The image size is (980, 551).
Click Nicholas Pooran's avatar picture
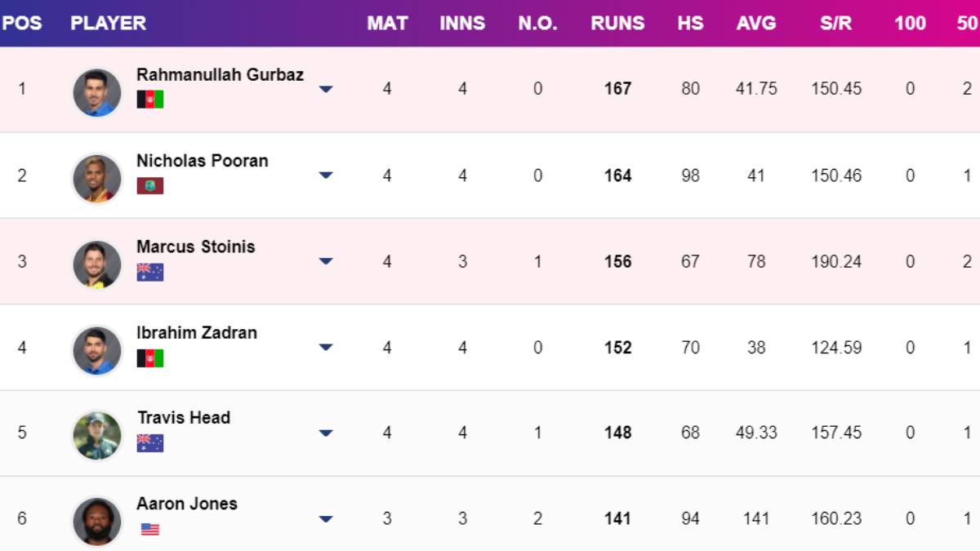97,178
